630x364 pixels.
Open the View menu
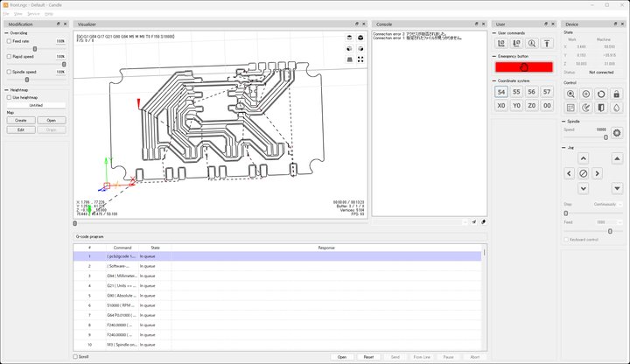click(x=18, y=14)
